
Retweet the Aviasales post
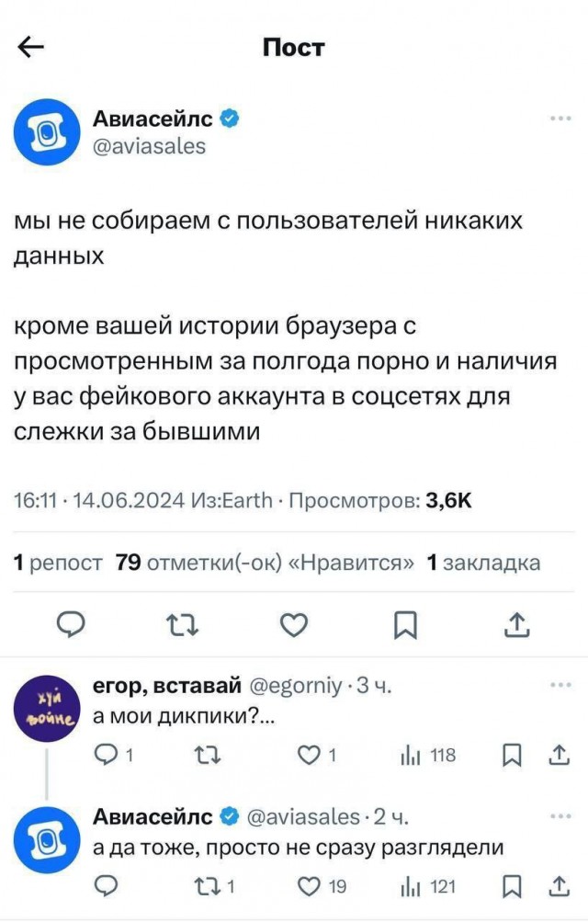coord(182,625)
